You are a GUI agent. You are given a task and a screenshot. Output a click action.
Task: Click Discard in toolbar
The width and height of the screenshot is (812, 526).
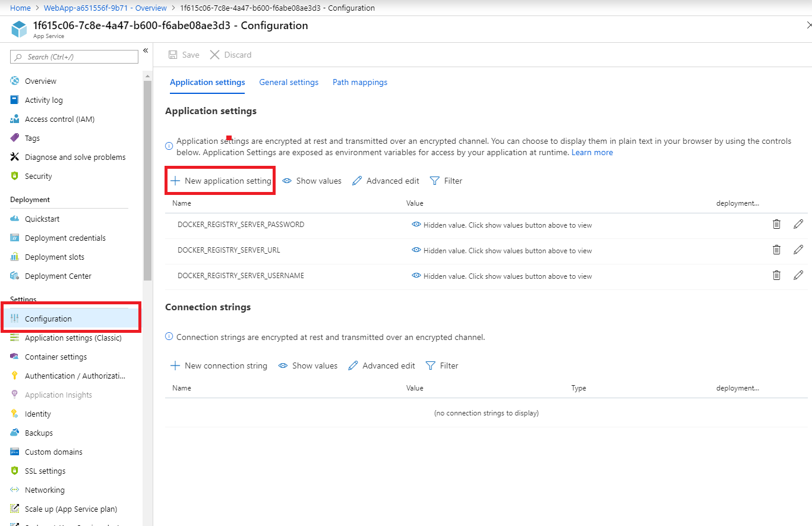[x=231, y=55]
